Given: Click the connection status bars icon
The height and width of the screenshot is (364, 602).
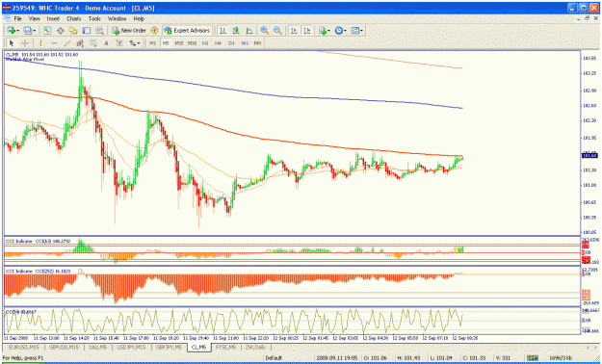Looking at the screenshot, I should [x=532, y=358].
